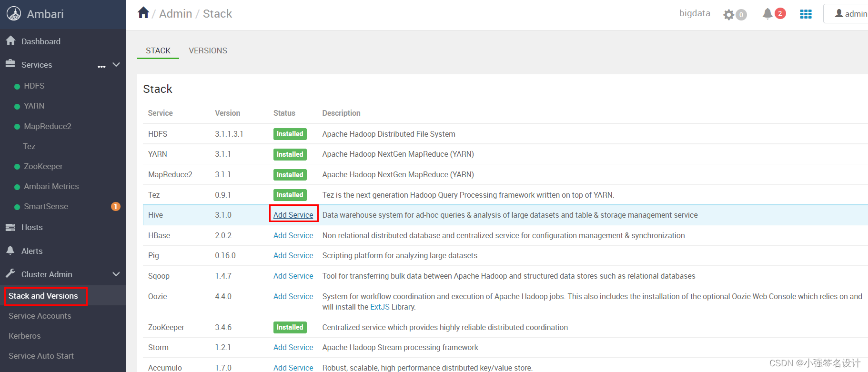
Task: Collapse Cluster Admin section chevron
Action: point(116,274)
